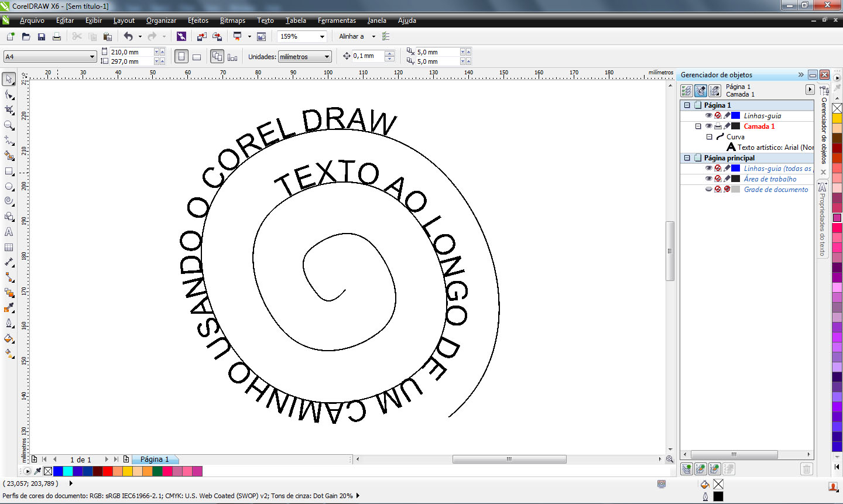Click the Import icon in toolbar

click(201, 36)
